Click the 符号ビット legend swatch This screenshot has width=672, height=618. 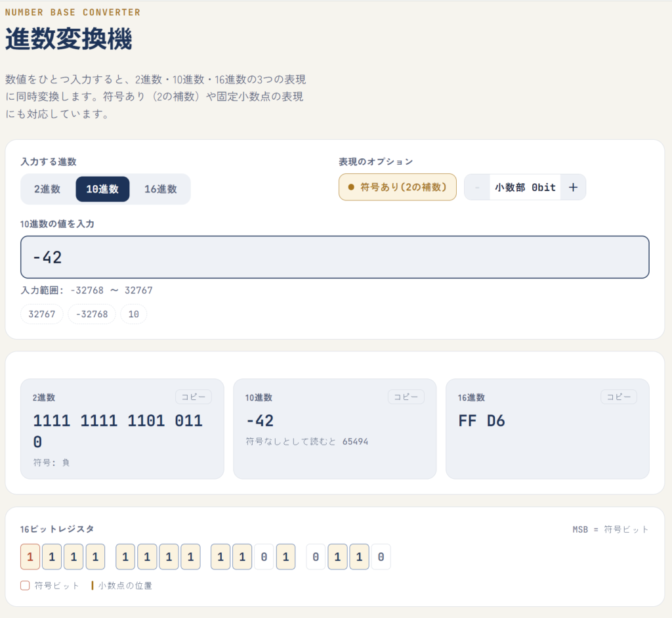tap(25, 585)
